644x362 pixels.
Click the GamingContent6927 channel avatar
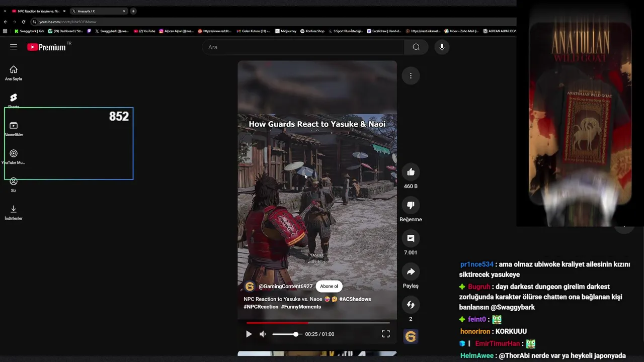click(x=250, y=287)
